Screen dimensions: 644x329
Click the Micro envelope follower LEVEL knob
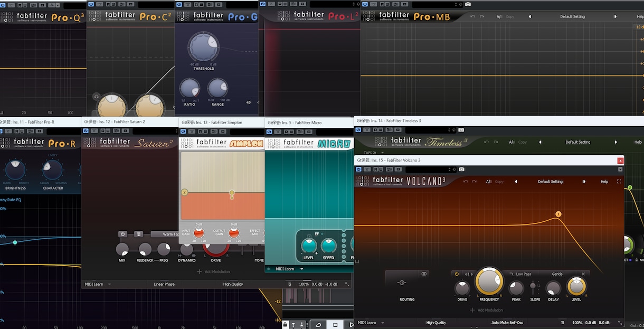coord(309,246)
